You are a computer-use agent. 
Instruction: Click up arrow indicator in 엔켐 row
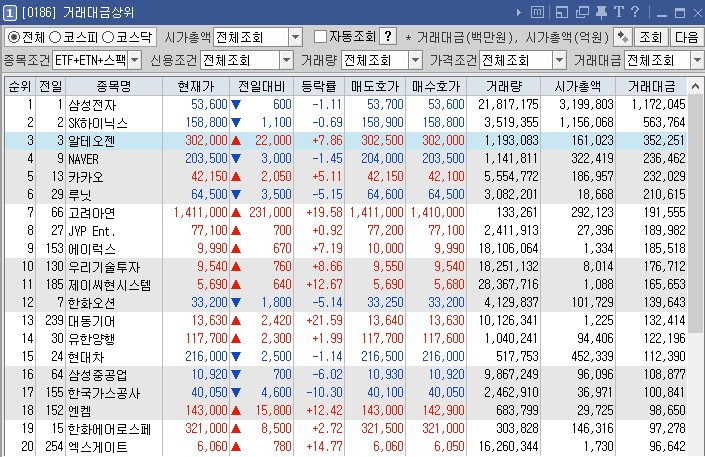click(x=236, y=411)
